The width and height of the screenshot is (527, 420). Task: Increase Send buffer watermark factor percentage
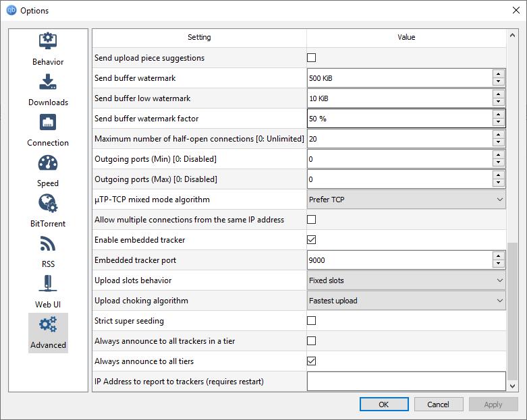click(499, 115)
